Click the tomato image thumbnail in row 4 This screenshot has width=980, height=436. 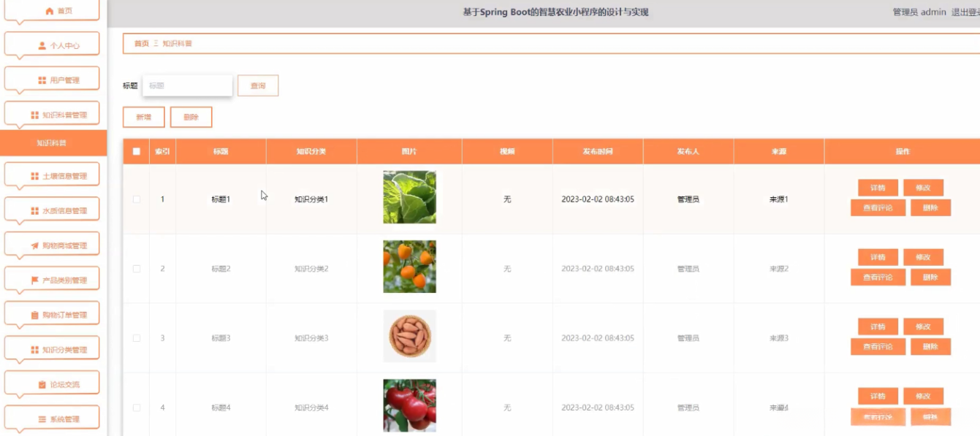coord(409,405)
